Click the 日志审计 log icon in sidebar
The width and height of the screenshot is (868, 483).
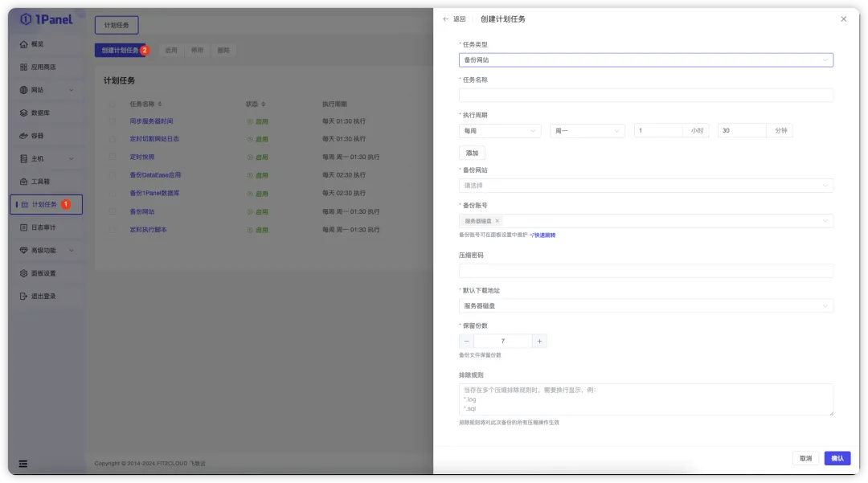(23, 227)
